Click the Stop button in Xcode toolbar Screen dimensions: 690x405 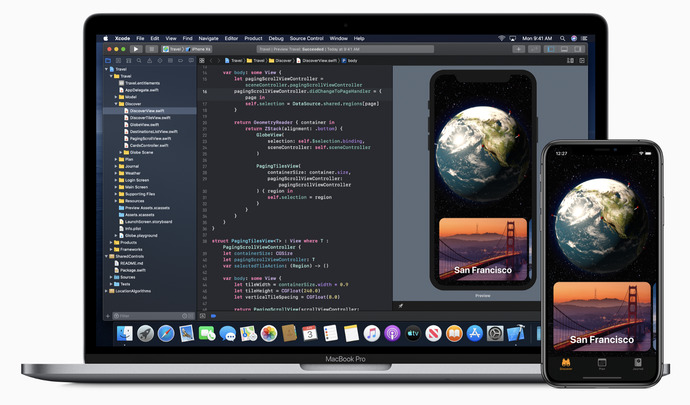(x=151, y=49)
